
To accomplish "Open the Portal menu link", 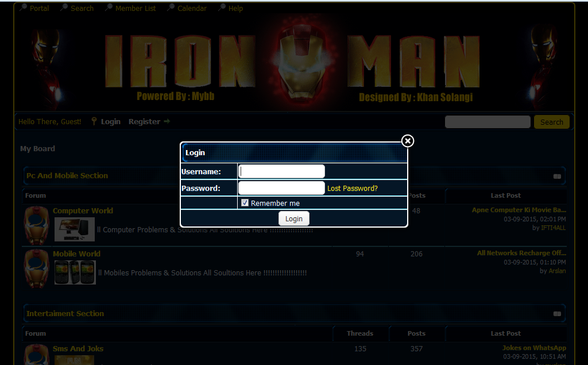I will click(39, 8).
